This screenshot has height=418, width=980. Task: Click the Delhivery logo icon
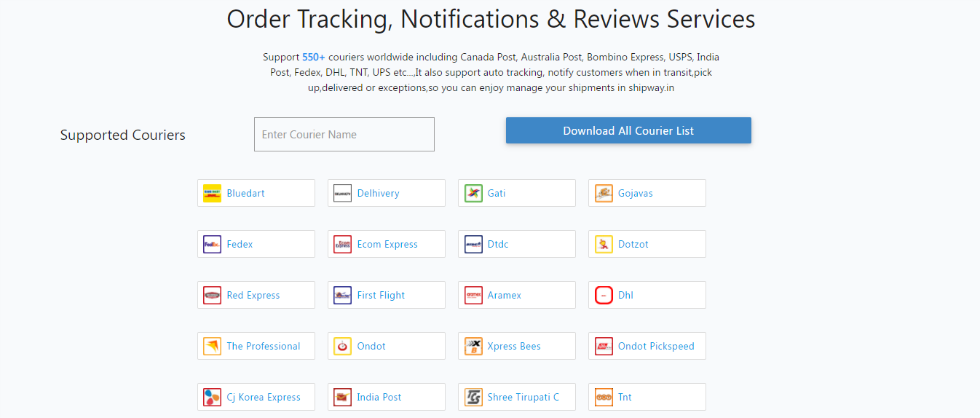tap(342, 193)
